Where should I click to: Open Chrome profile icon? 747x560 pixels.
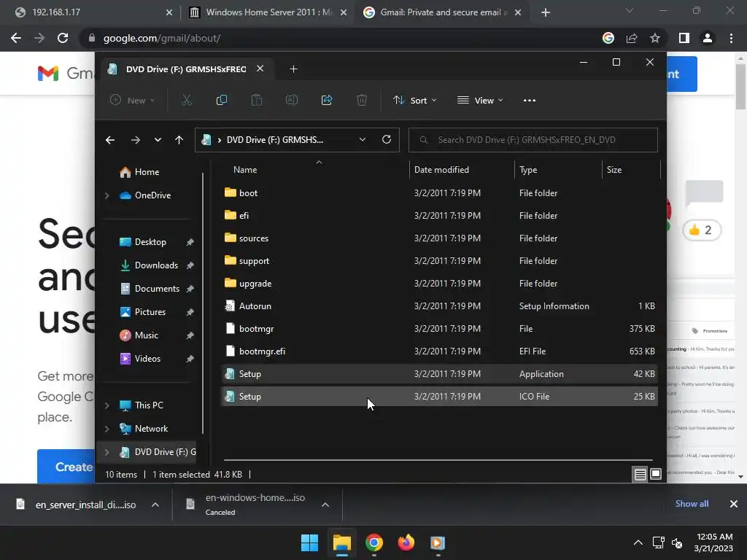708,38
